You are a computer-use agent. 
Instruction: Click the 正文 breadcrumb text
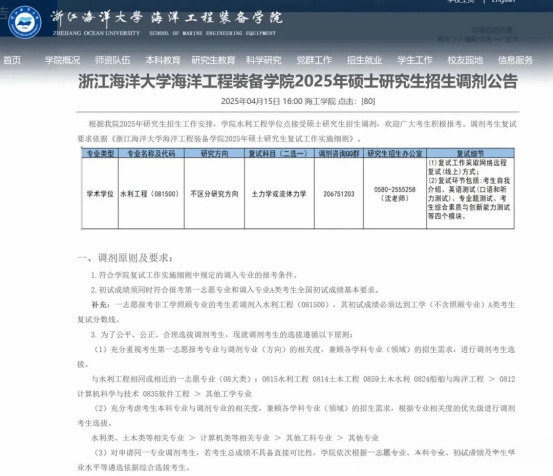pos(512,39)
